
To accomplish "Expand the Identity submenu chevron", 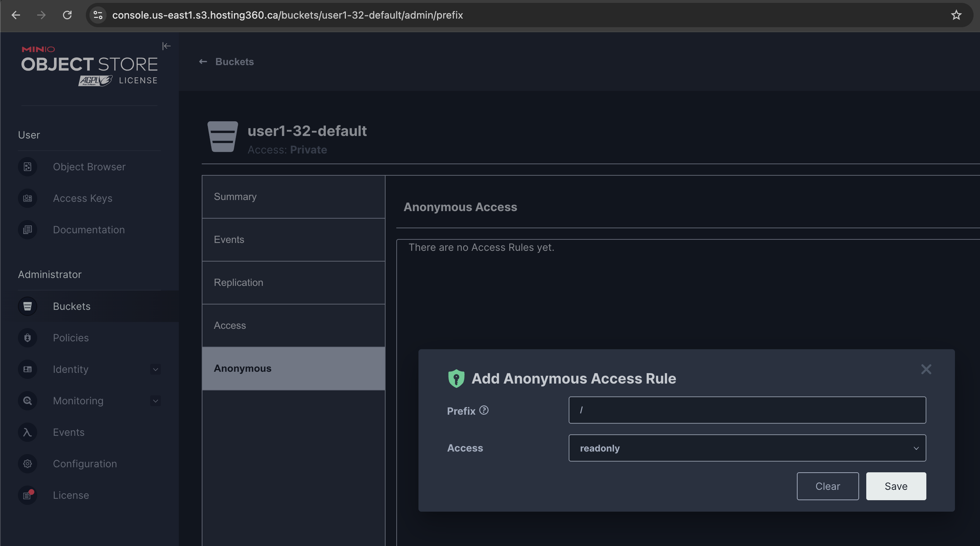I will coord(155,370).
